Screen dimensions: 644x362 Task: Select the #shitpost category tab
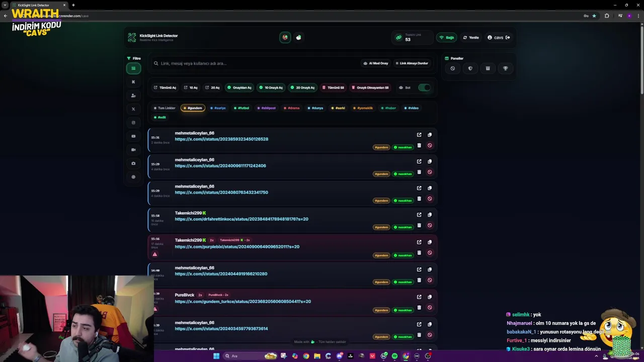(x=267, y=108)
